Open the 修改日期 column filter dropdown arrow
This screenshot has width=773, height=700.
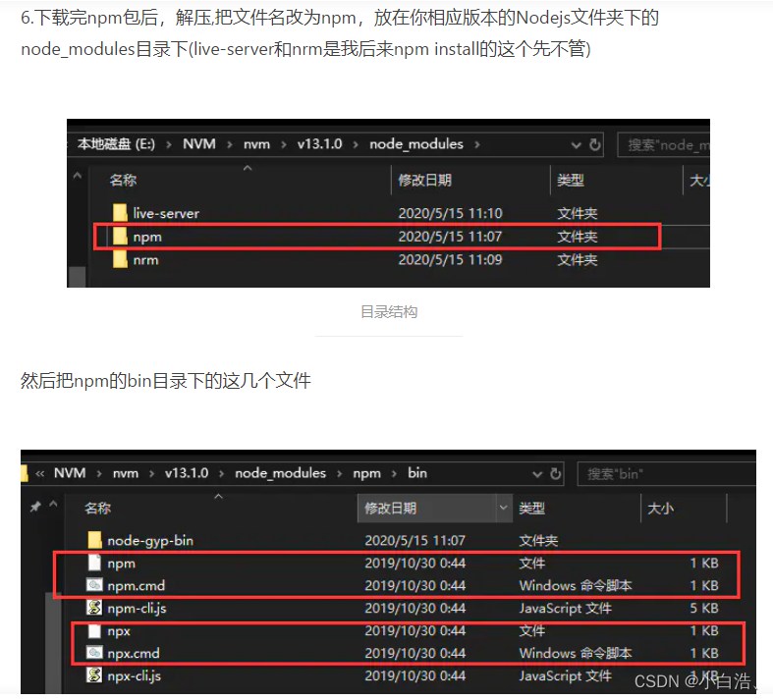(503, 508)
